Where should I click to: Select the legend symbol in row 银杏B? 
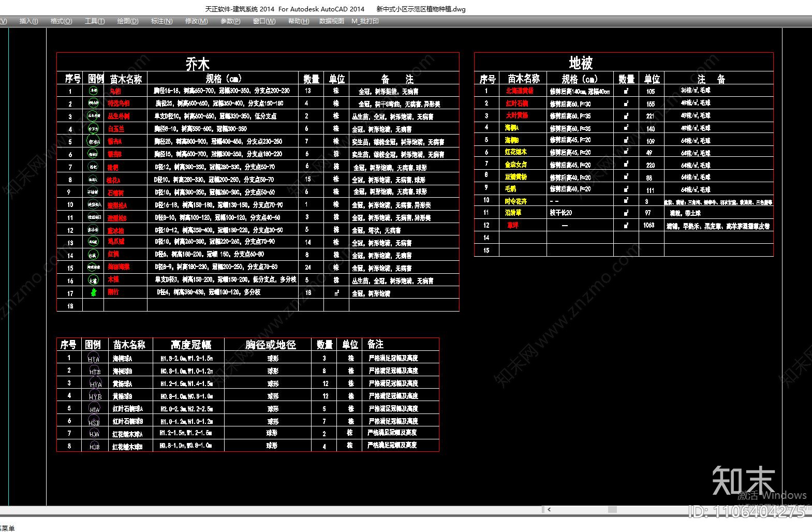click(93, 154)
